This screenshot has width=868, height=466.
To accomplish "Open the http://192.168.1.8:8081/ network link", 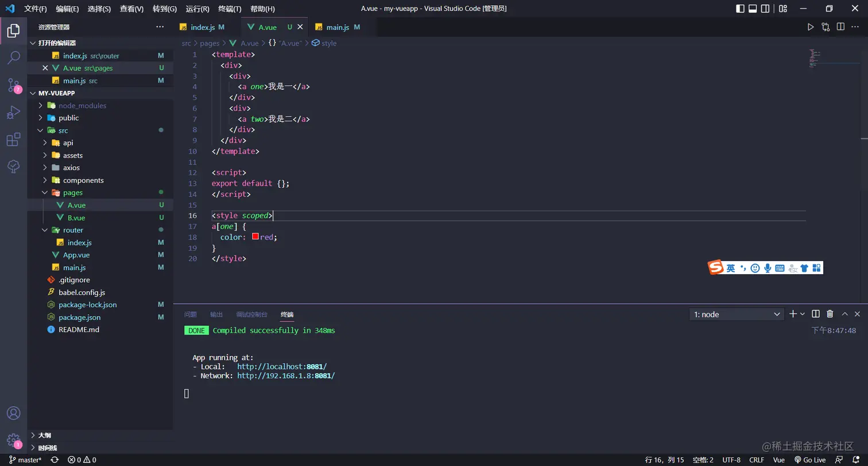I will point(286,376).
